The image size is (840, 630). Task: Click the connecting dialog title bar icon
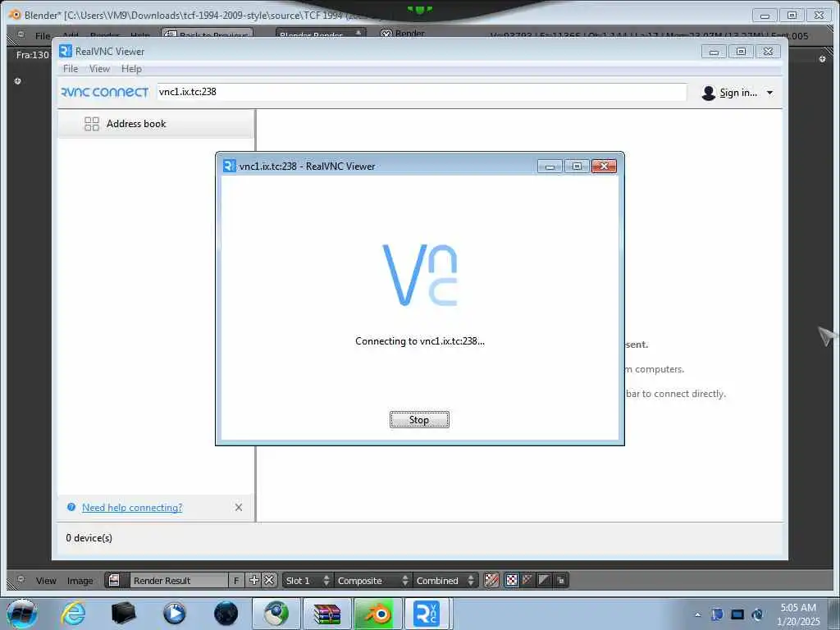coord(229,166)
